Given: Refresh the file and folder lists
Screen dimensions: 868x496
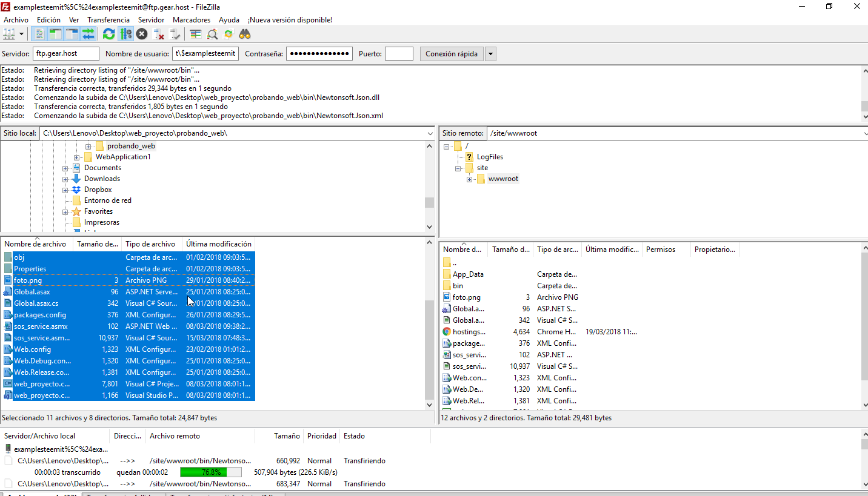Looking at the screenshot, I should pos(109,34).
